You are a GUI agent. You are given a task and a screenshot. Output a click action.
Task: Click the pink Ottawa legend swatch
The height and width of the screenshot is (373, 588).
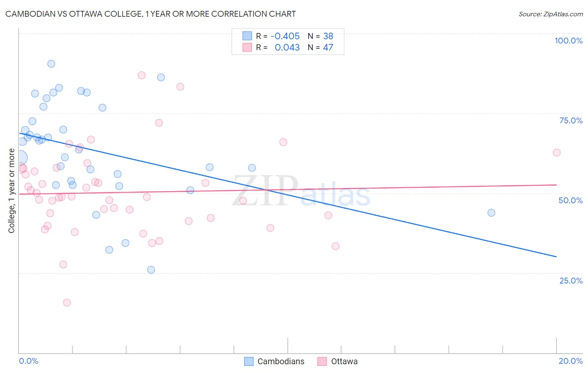point(322,361)
